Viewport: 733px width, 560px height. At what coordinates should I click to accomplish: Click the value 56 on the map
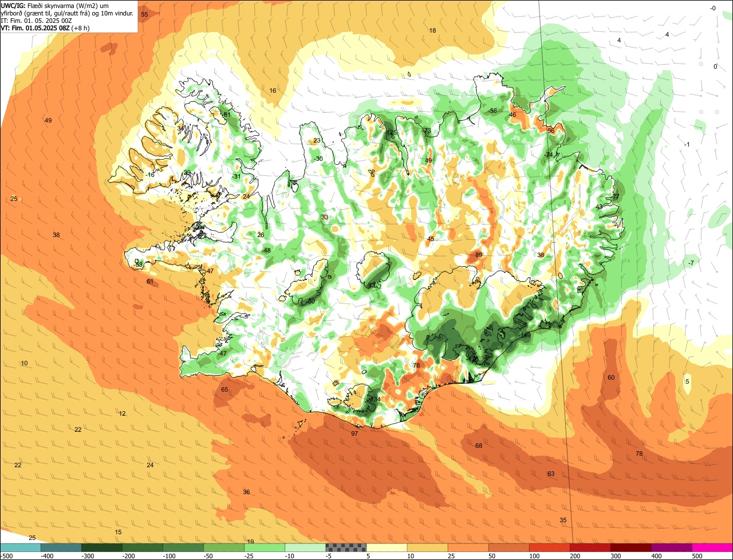(551, 131)
